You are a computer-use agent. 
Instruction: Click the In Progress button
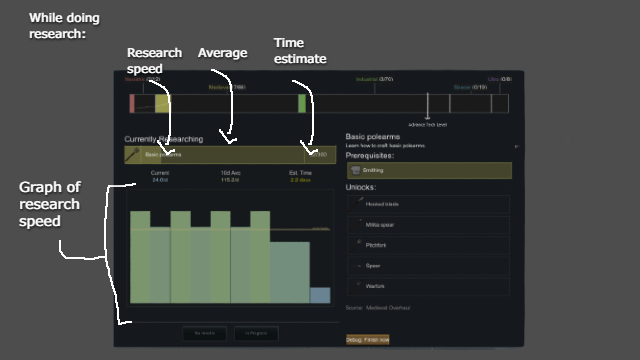point(256,333)
